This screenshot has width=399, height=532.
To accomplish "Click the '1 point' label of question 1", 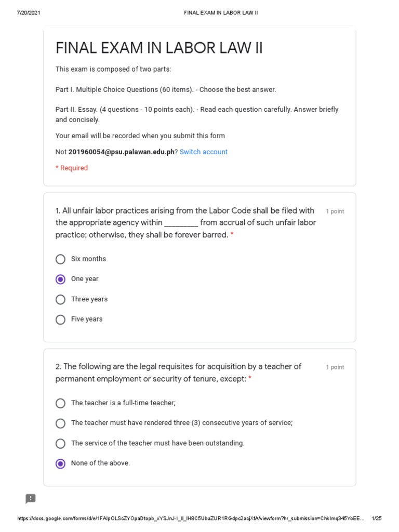I will pyautogui.click(x=335, y=211).
